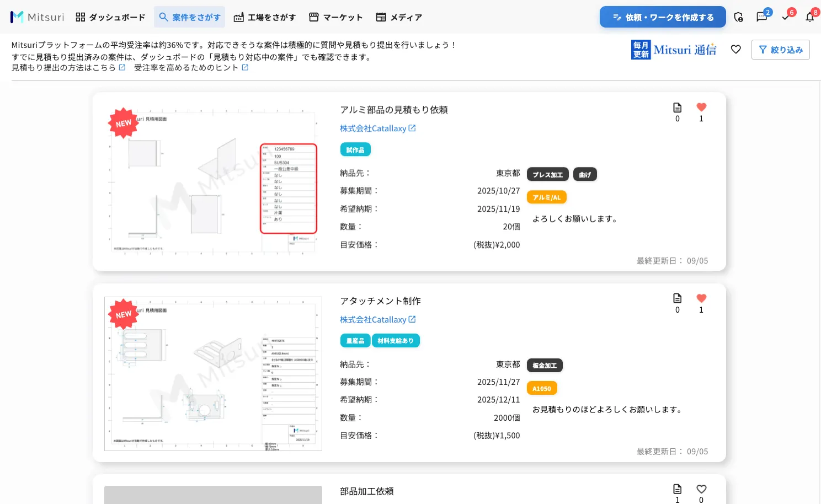The height and width of the screenshot is (504, 821).
Task: Click external-link icon after アタッチメント card's Catallaxy
Action: [412, 319]
